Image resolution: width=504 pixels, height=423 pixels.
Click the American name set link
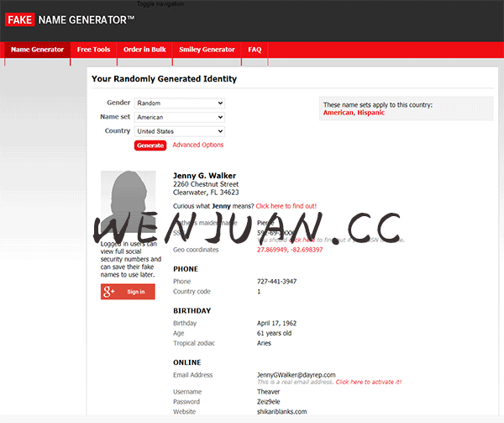[339, 113]
